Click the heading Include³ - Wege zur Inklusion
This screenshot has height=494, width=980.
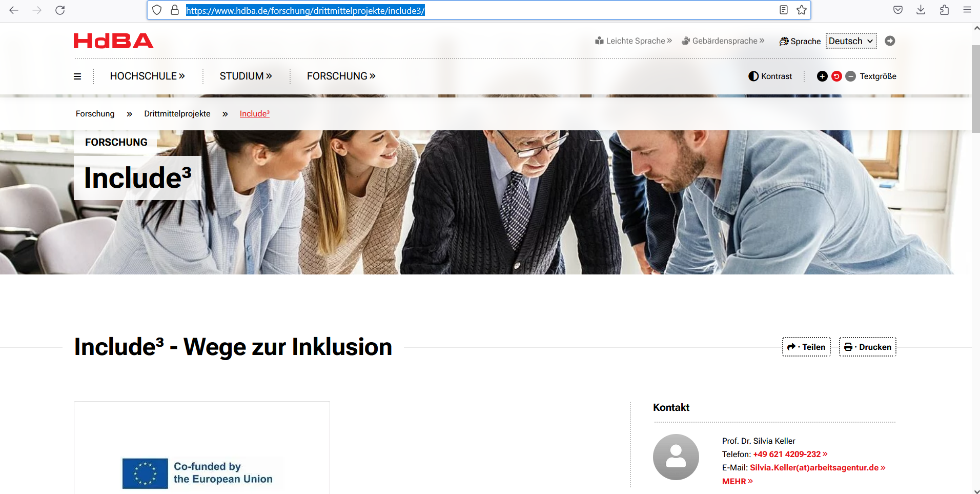click(233, 347)
